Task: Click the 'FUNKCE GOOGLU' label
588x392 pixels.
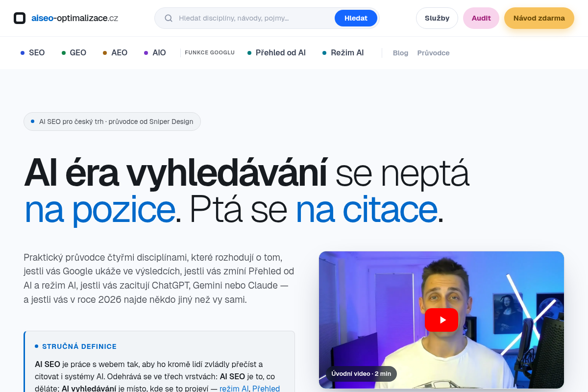Action: [210, 52]
